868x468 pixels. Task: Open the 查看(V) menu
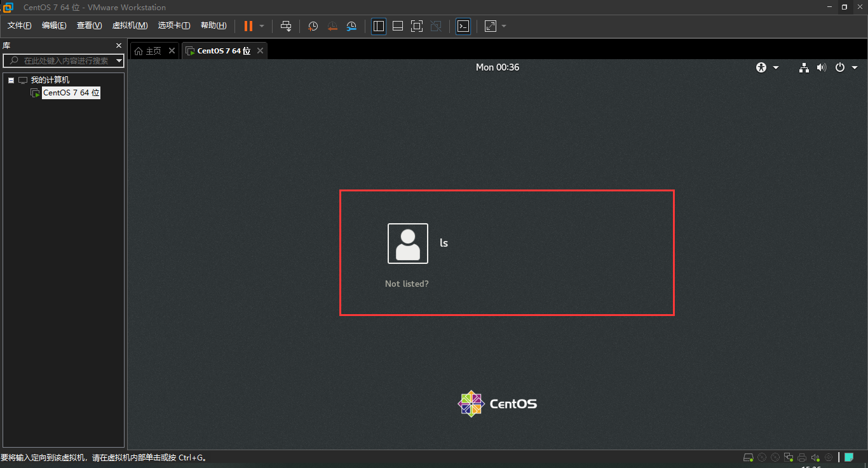tap(89, 25)
